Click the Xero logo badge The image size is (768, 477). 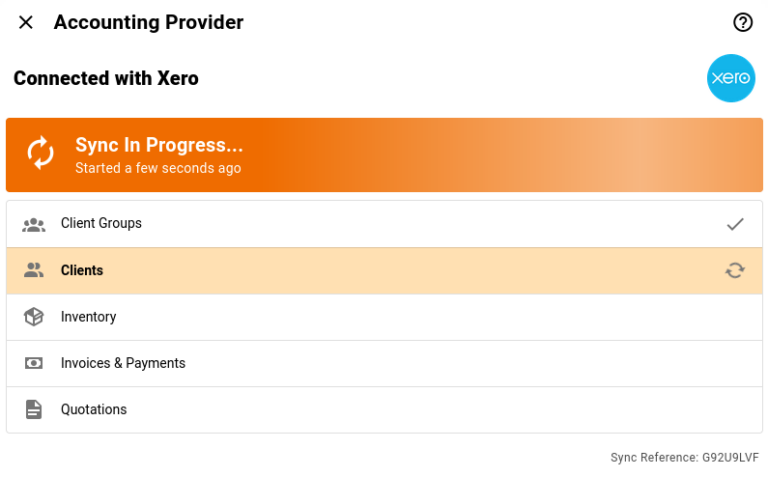point(731,78)
